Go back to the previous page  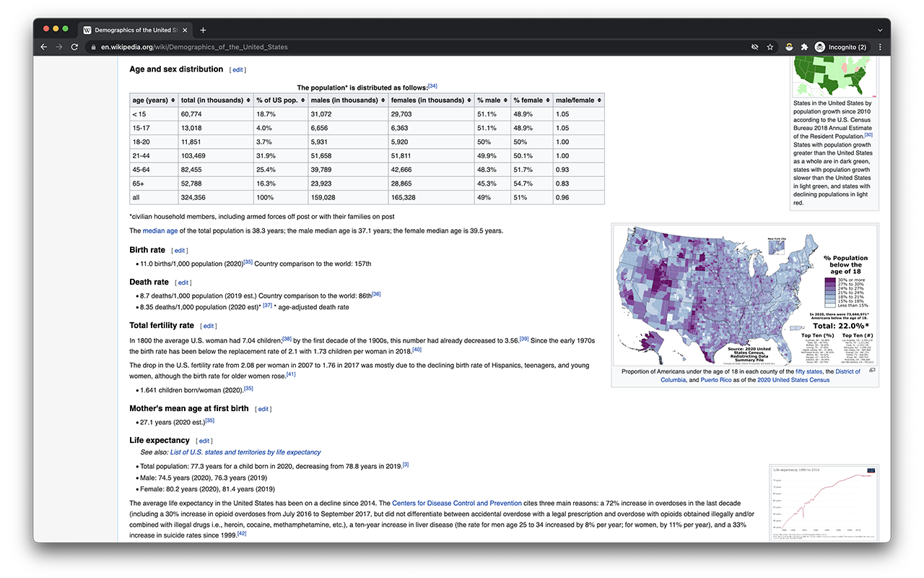point(43,47)
